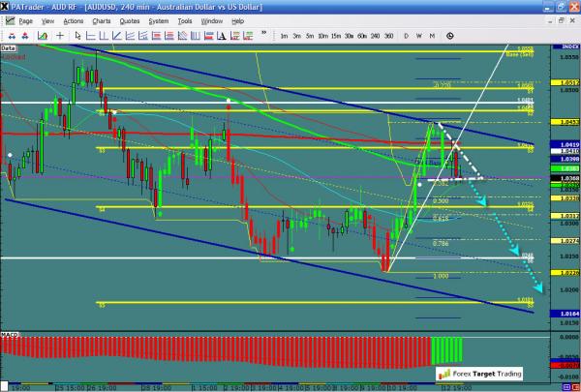This screenshot has width=581, height=392.
Task: Open the Charts menu
Action: (x=100, y=20)
